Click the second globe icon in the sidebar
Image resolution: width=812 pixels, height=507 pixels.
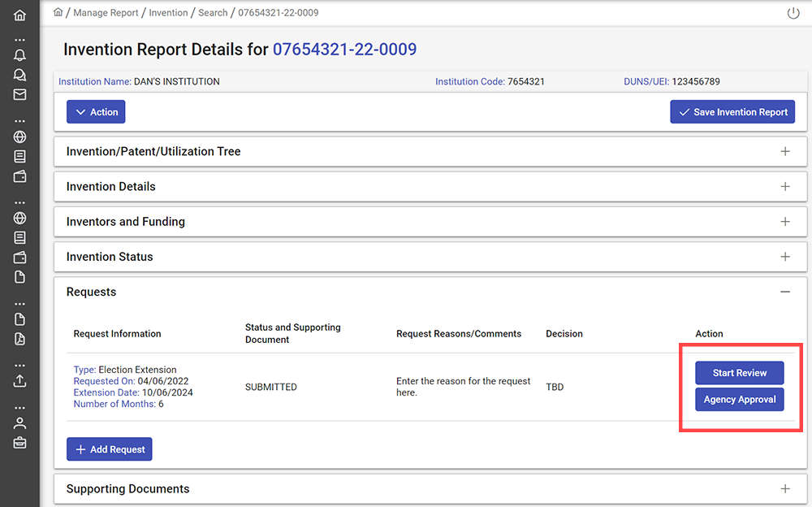click(19, 219)
